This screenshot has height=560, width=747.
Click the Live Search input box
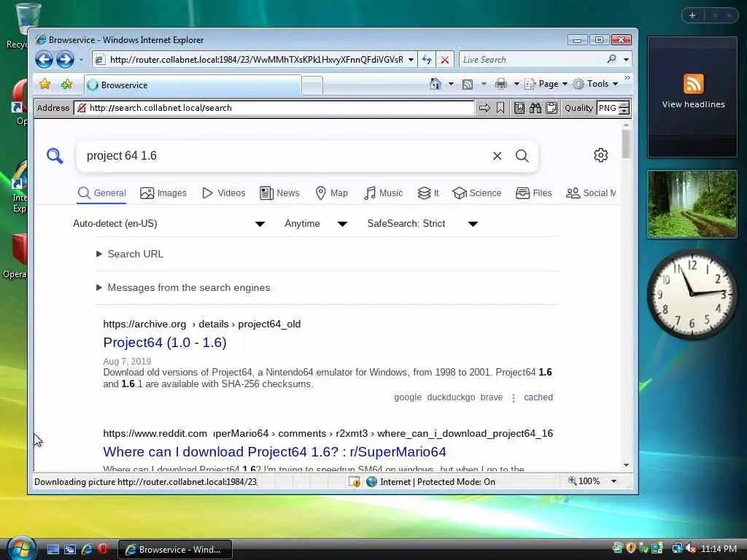[532, 60]
